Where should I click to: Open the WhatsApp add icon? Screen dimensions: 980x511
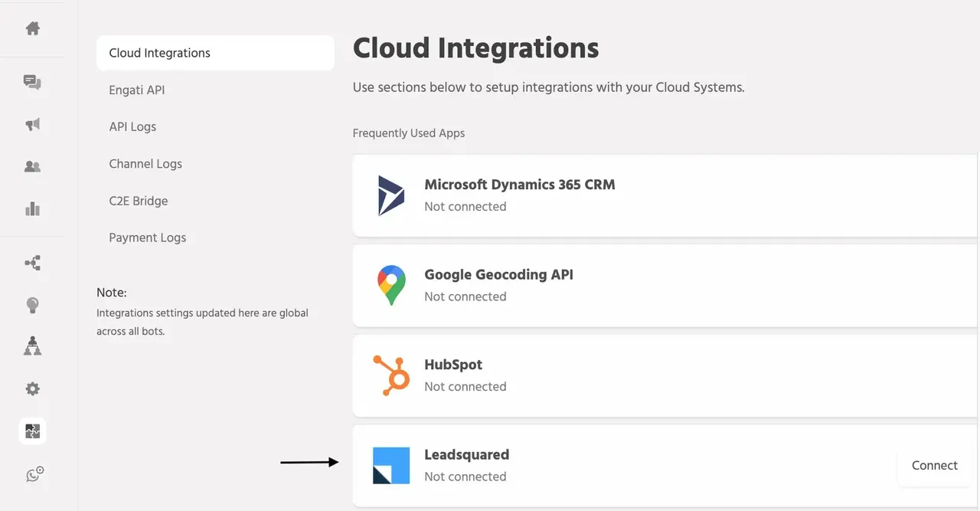pos(34,474)
